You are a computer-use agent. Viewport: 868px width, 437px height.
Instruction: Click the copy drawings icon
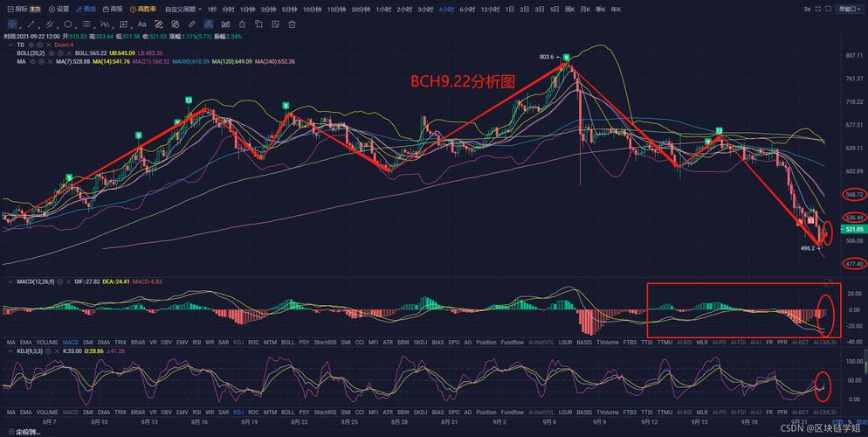pos(258,24)
